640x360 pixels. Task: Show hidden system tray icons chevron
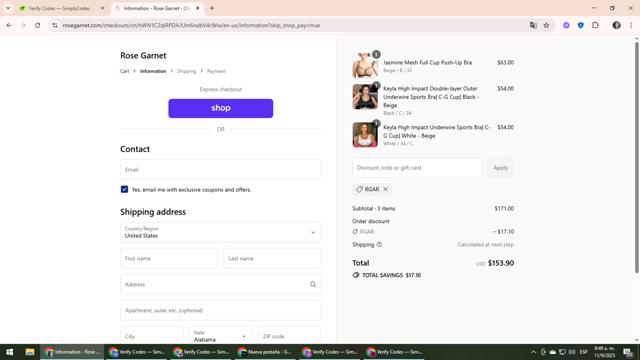[533, 352]
